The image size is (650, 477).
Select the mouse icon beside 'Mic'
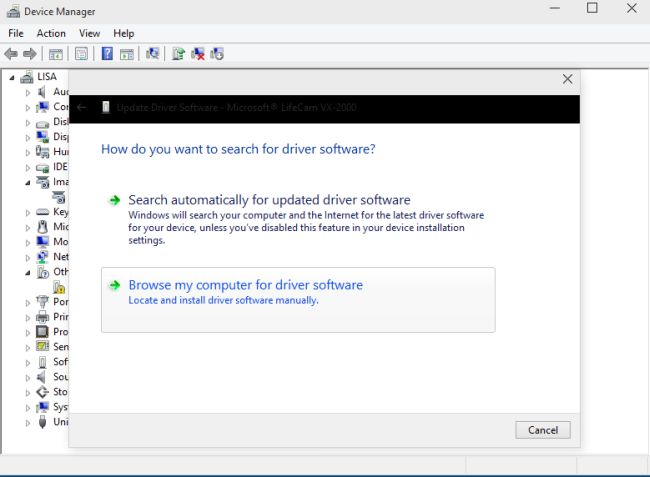42,227
